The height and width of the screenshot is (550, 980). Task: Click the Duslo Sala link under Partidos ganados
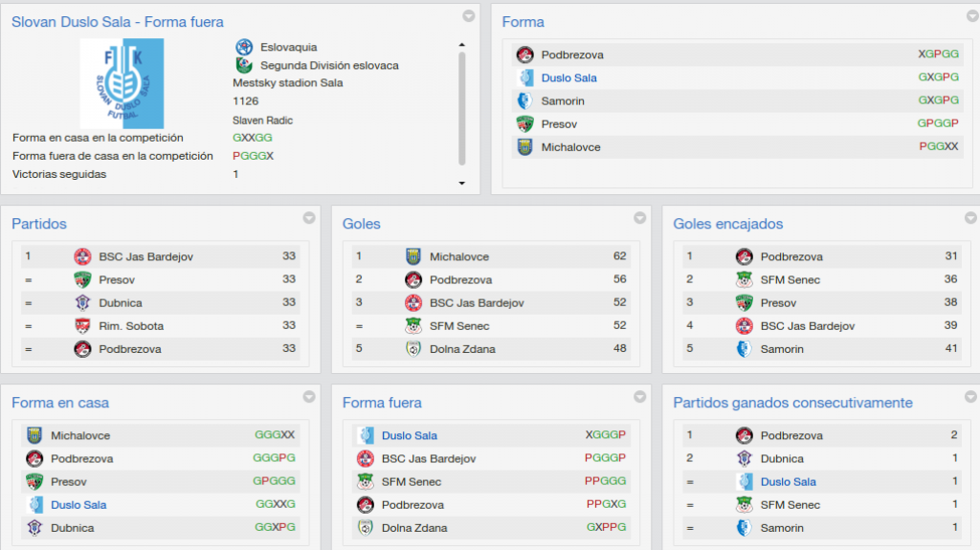tap(789, 481)
